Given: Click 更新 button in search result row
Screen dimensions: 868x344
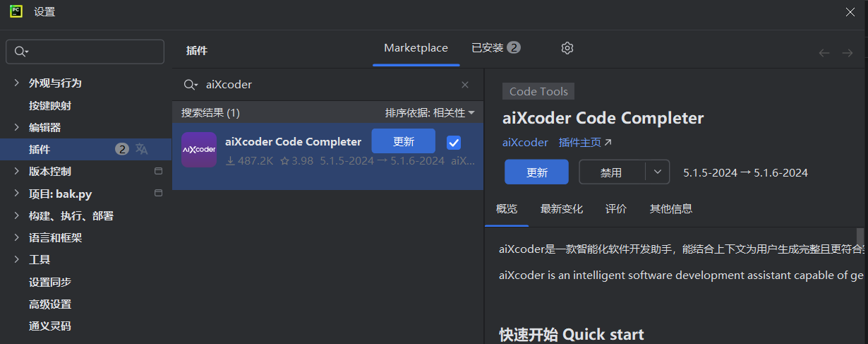Looking at the screenshot, I should pos(404,141).
